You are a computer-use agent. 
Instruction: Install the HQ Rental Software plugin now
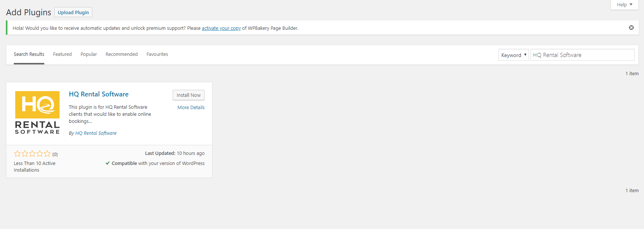pos(189,95)
